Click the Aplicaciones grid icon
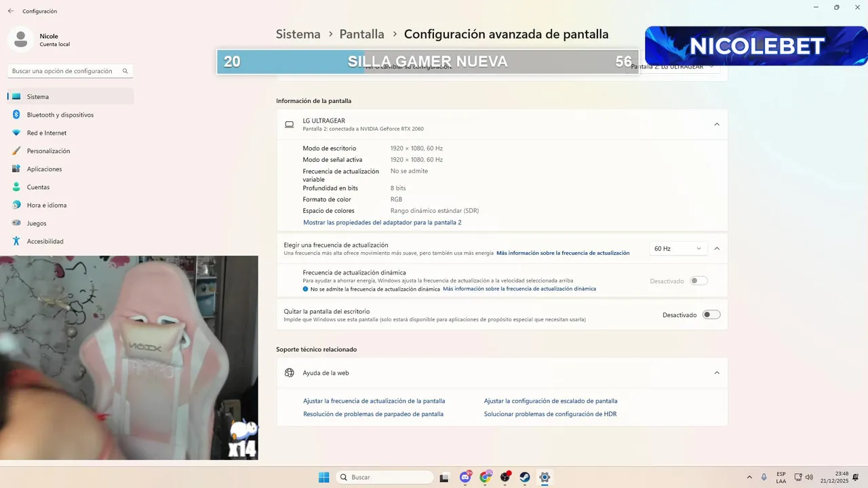 (x=16, y=169)
